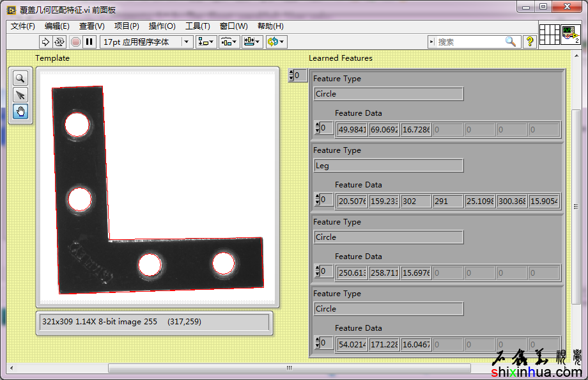Screen dimensions: 588x380
Task: Click the 搜索 search input field
Action: (470, 42)
